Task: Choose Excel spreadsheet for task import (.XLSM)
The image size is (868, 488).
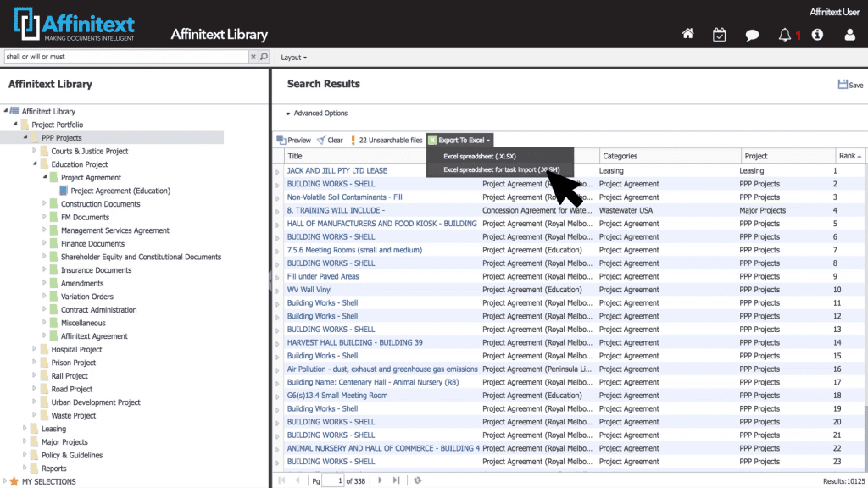Action: click(x=501, y=169)
